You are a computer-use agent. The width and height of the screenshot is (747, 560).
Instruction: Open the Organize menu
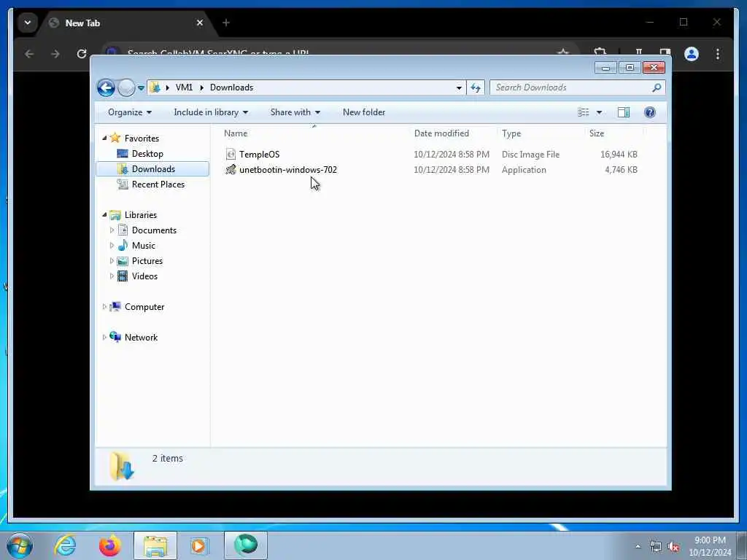[130, 112]
